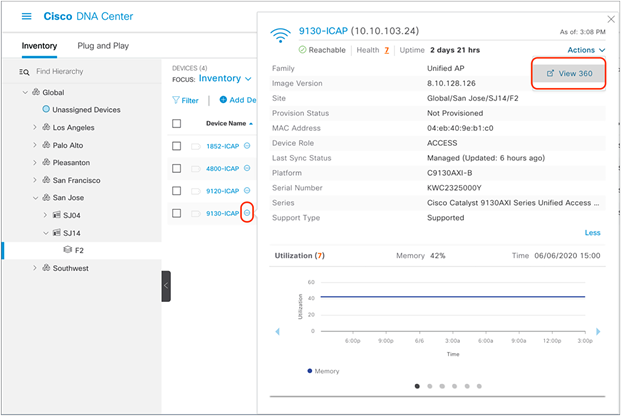Click the Unassigned Devices circle icon
Image resolution: width=621 pixels, height=416 pixels.
click(46, 109)
